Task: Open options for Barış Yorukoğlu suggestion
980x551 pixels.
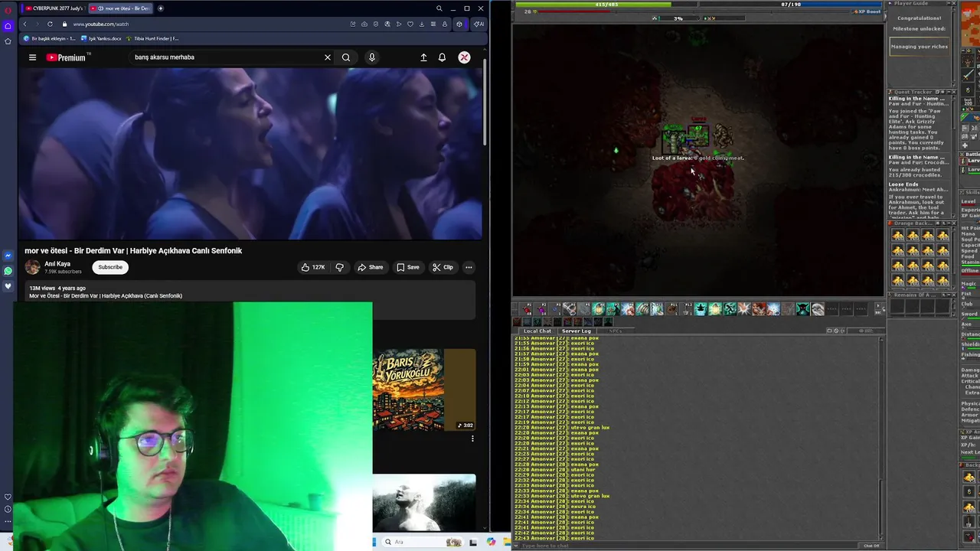Action: click(472, 439)
